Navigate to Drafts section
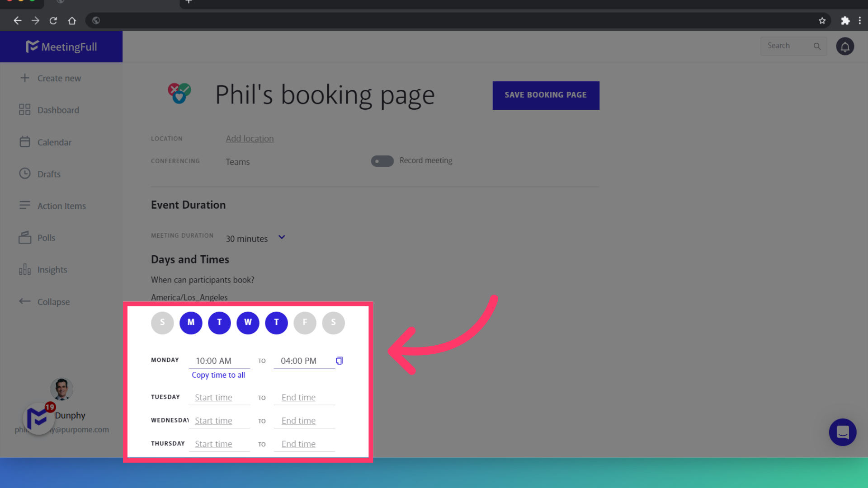This screenshot has height=488, width=868. coord(49,174)
